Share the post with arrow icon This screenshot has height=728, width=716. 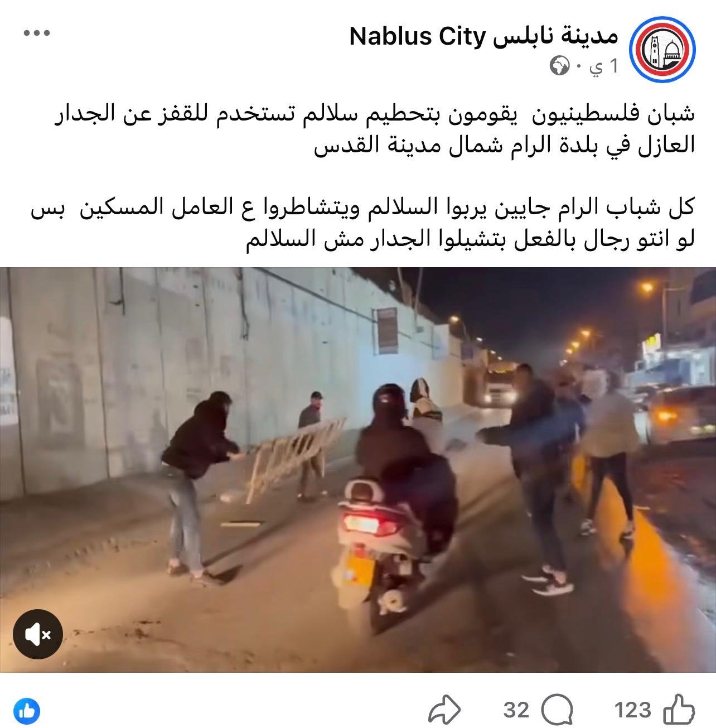tap(444, 710)
